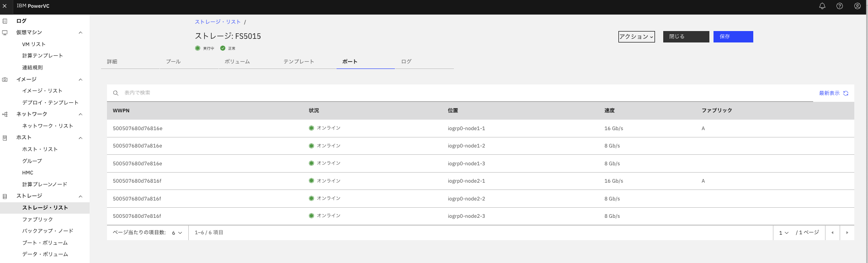
Task: Open 計算プレーンノード in the sidebar
Action: [45, 184]
